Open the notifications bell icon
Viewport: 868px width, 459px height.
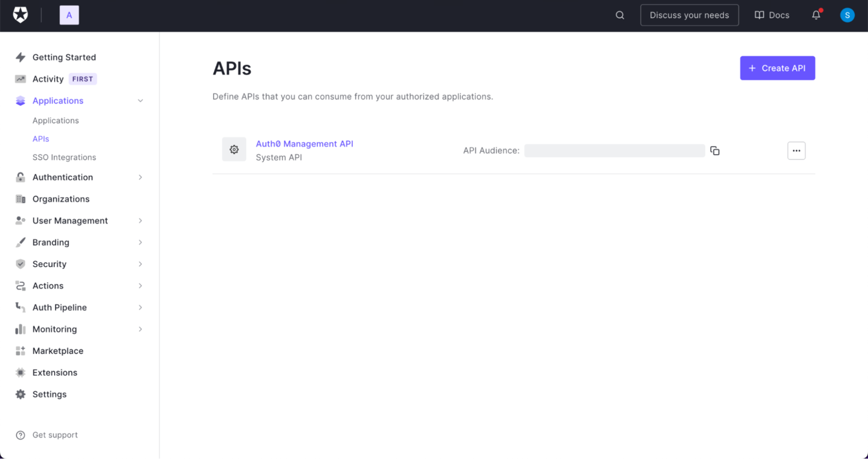coord(816,15)
